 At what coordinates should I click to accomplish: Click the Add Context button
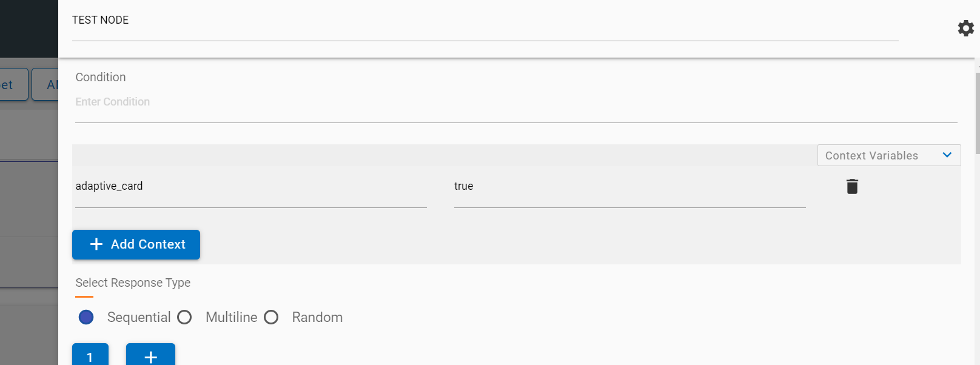(136, 244)
